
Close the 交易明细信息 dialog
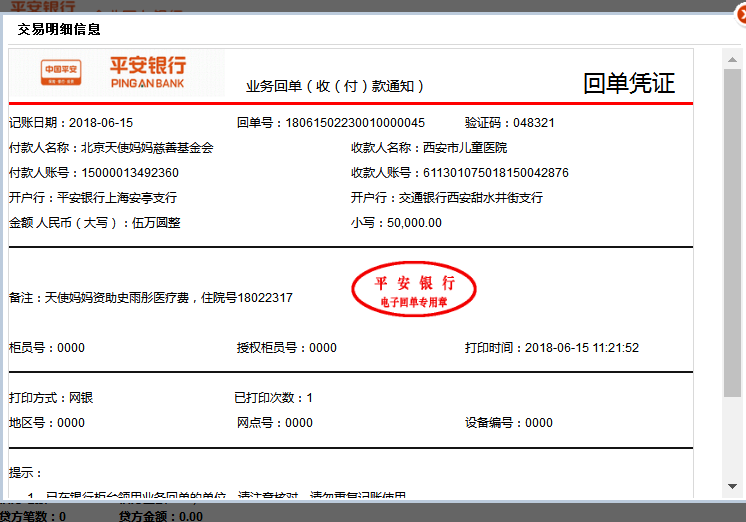(x=741, y=15)
